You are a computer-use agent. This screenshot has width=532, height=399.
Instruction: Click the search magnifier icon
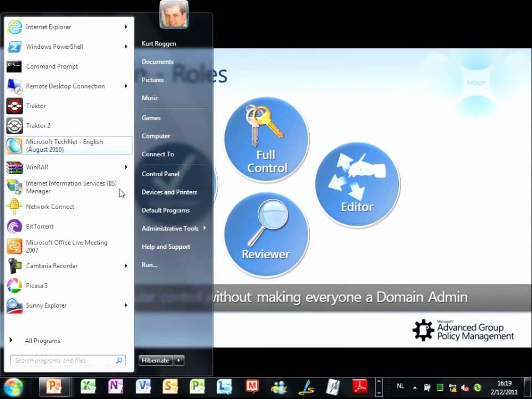click(119, 361)
